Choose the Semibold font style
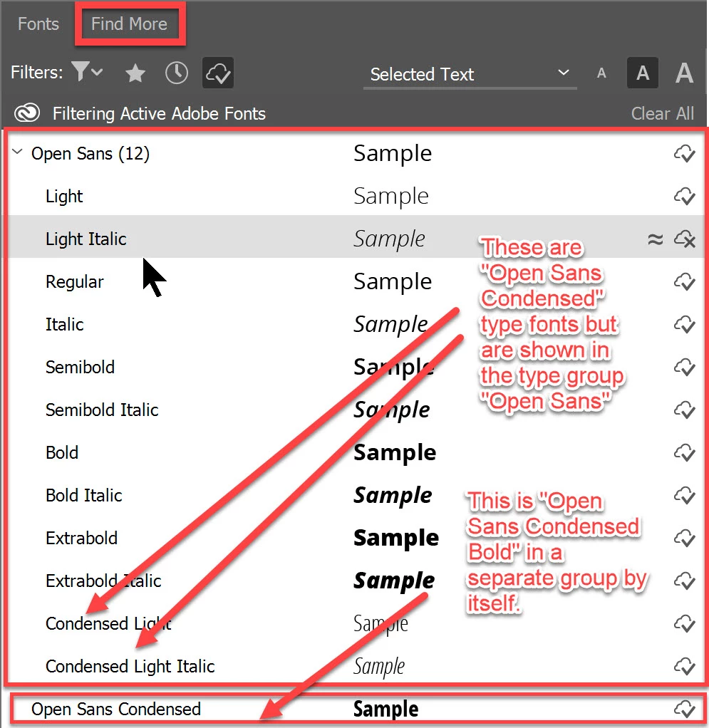 click(x=80, y=368)
